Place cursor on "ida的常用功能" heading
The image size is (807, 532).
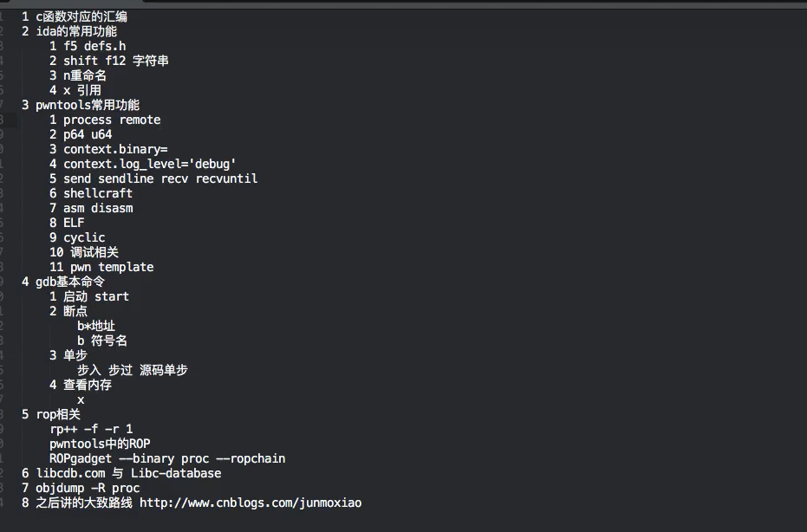[76, 31]
